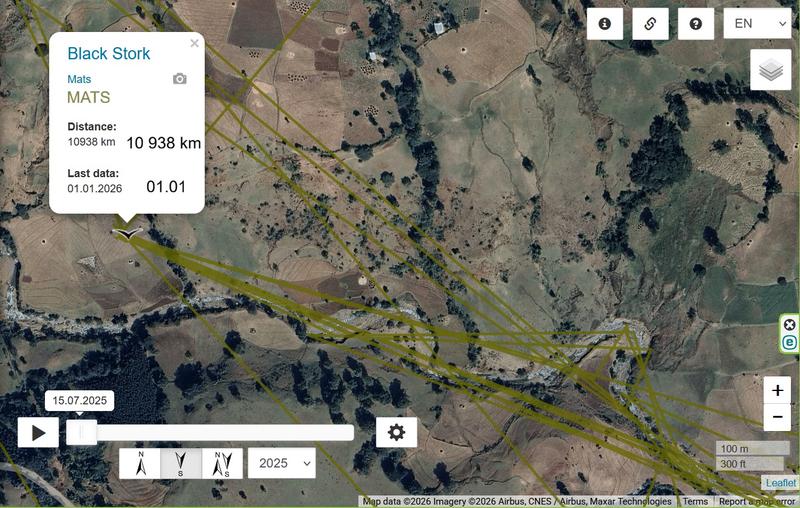Select southward migration direction button
The image size is (800, 508).
(x=181, y=463)
